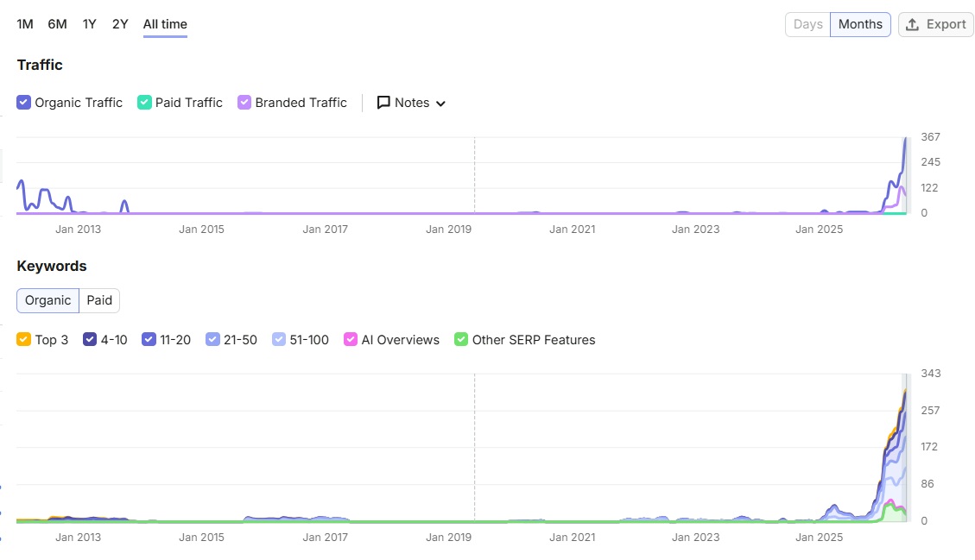Toggle the 4-10 positions checkbox
The image size is (975, 560).
90,339
